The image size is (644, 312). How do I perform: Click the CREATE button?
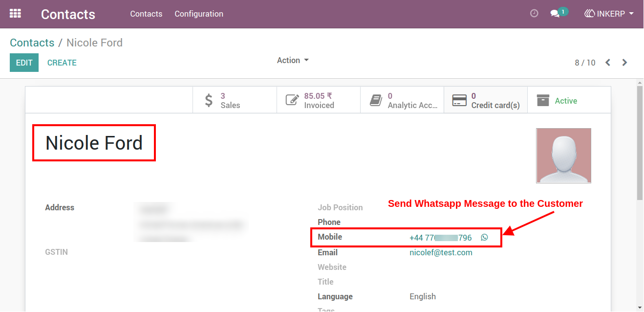(62, 63)
